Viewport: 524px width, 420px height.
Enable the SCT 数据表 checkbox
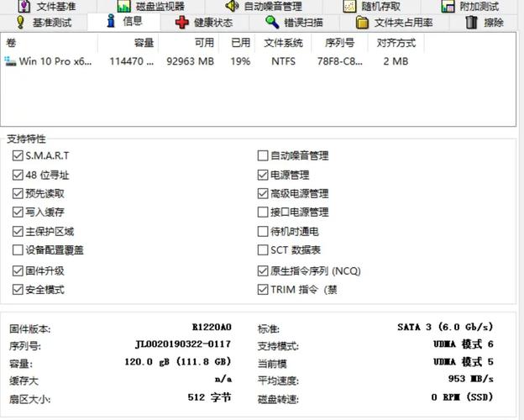[x=263, y=250]
